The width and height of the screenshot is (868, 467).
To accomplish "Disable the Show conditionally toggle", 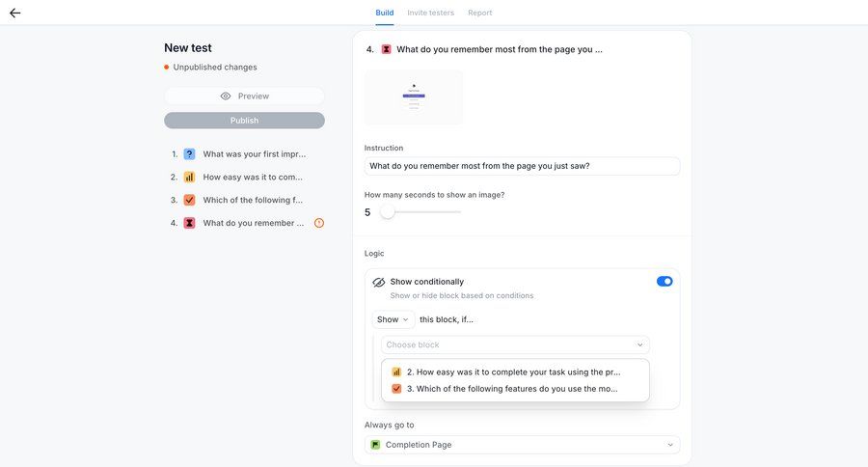I will 665,282.
